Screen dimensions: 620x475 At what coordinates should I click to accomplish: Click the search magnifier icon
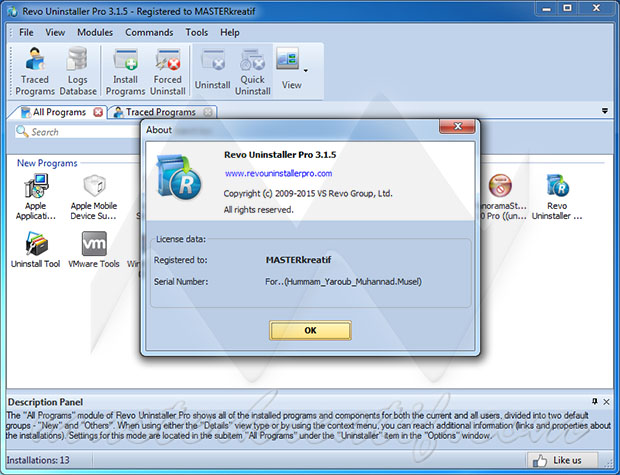22,131
